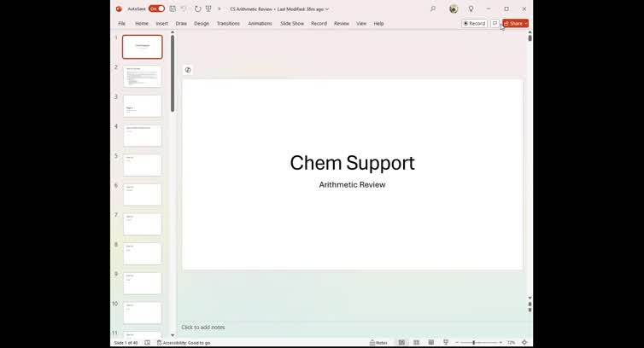The image size is (644, 348).
Task: Open the Draw tab
Action: (181, 23)
